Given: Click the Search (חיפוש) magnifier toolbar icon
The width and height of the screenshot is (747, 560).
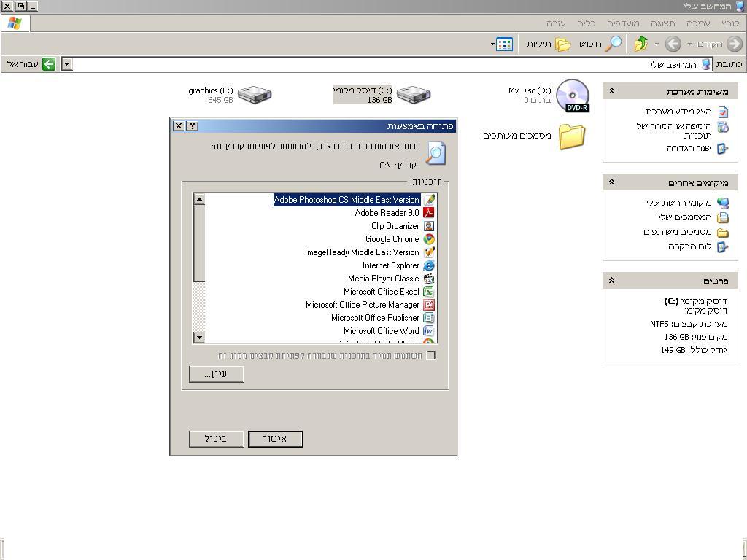Looking at the screenshot, I should (x=614, y=43).
